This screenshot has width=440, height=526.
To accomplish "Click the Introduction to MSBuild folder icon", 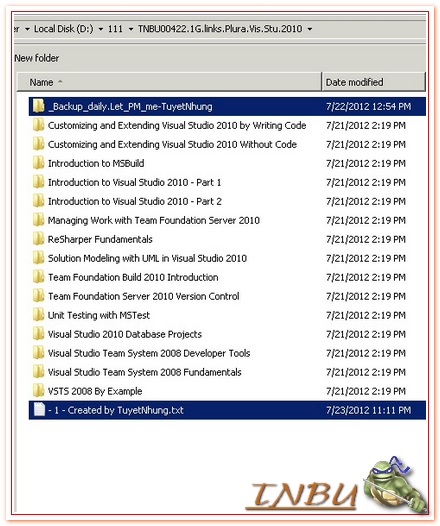I will [39, 163].
